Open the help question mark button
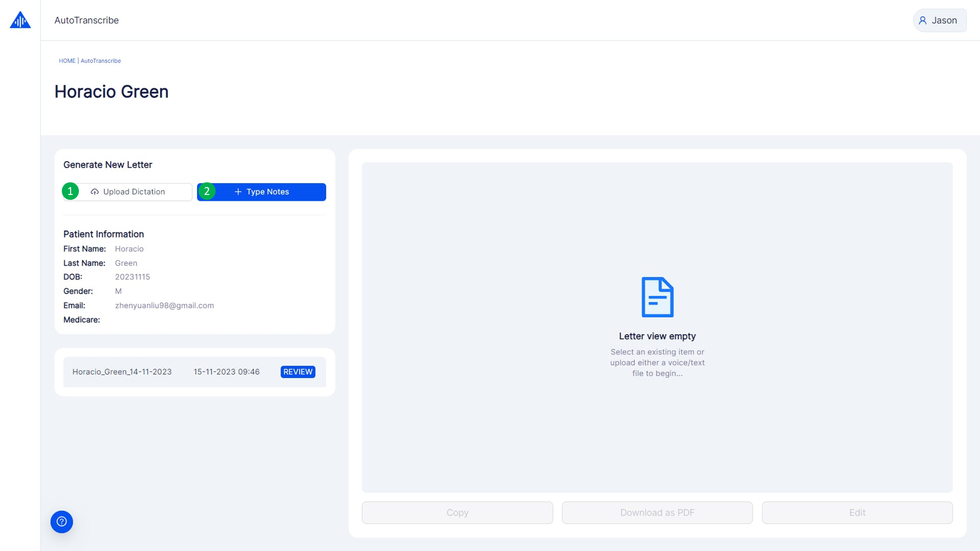Image resolution: width=980 pixels, height=551 pixels. pos(62,522)
